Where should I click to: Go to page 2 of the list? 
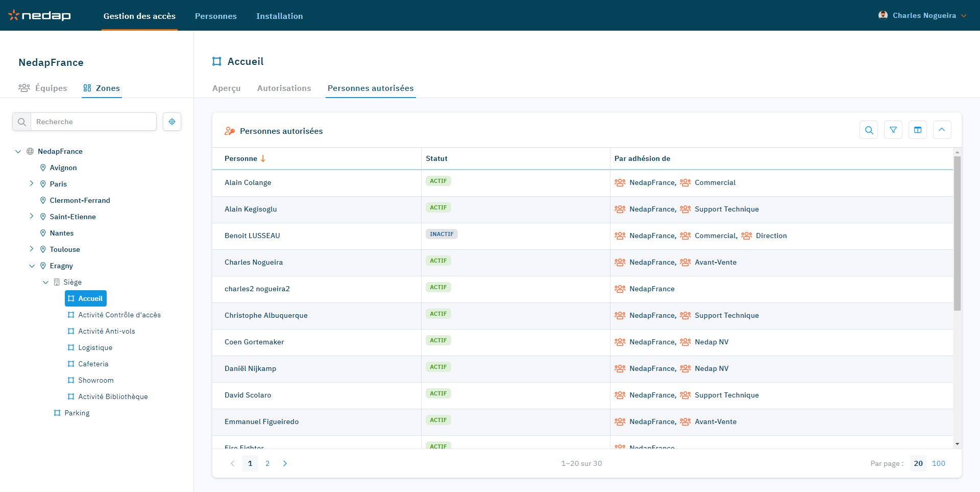[267, 463]
